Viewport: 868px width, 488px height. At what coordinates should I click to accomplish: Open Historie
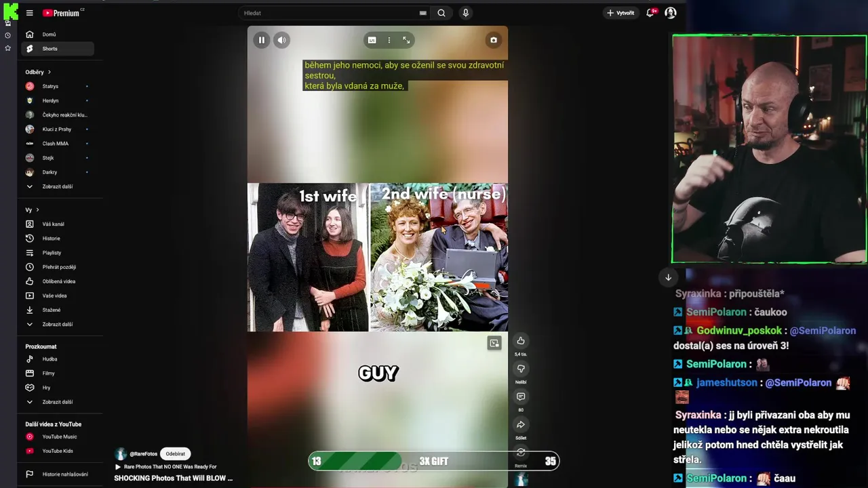click(59, 239)
